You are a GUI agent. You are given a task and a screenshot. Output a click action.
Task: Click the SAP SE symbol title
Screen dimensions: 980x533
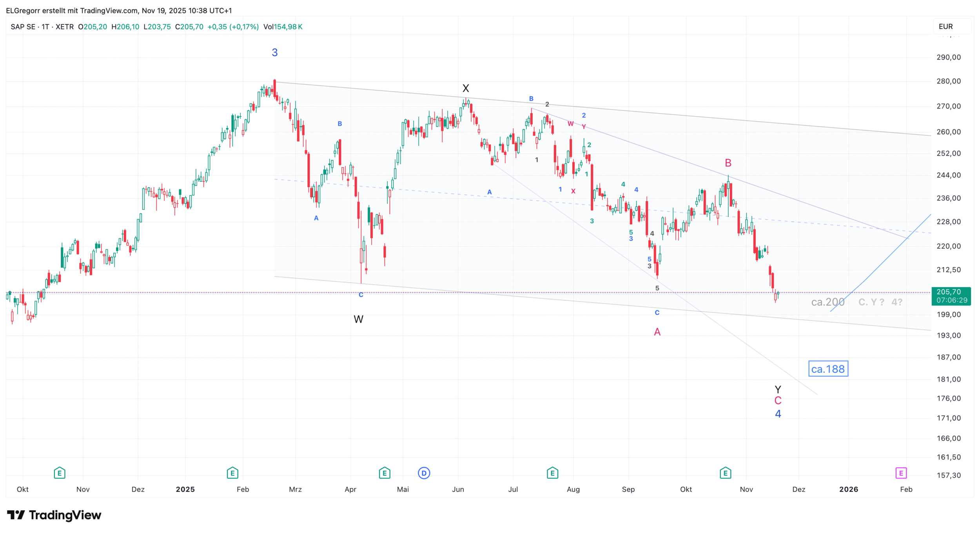click(23, 27)
